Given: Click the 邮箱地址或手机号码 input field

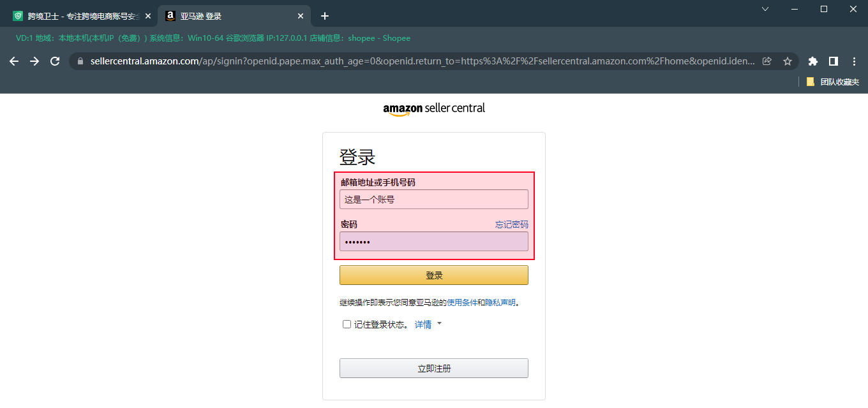Looking at the screenshot, I should [x=434, y=200].
